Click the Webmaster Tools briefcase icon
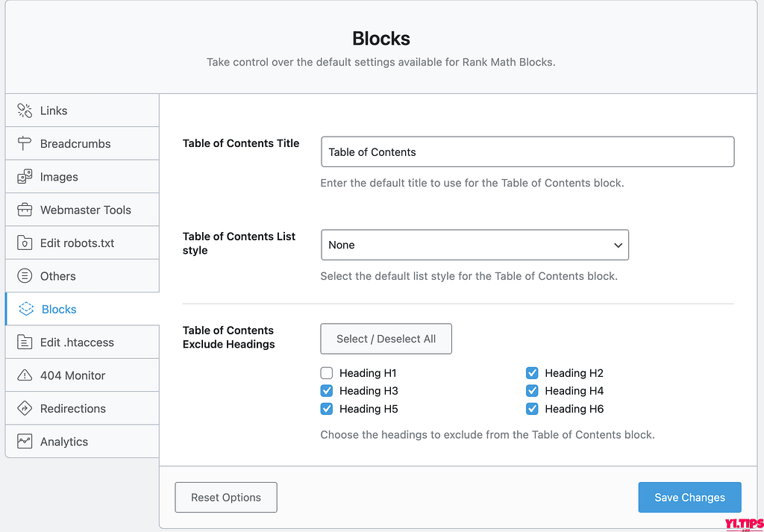 point(25,210)
